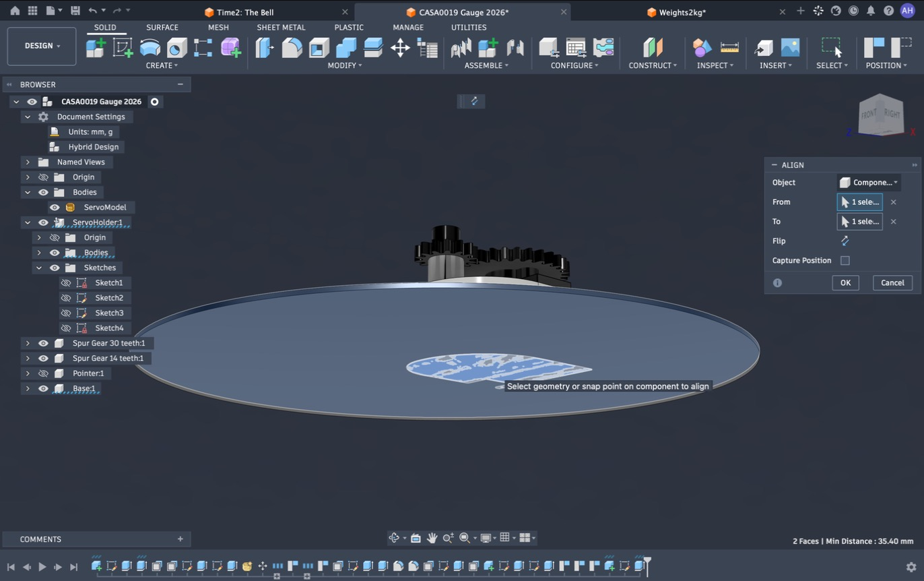Screen dimensions: 924x581
Task: Expand the Named Views folder
Action: (28, 162)
